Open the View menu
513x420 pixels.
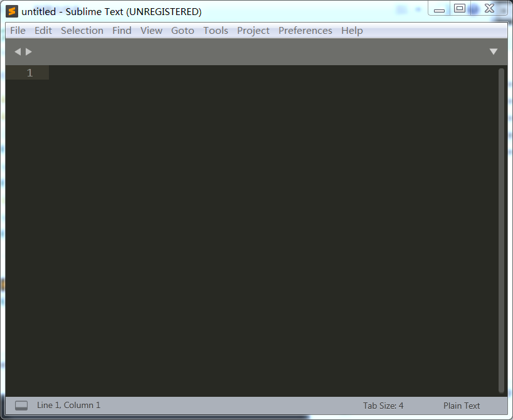[151, 31]
